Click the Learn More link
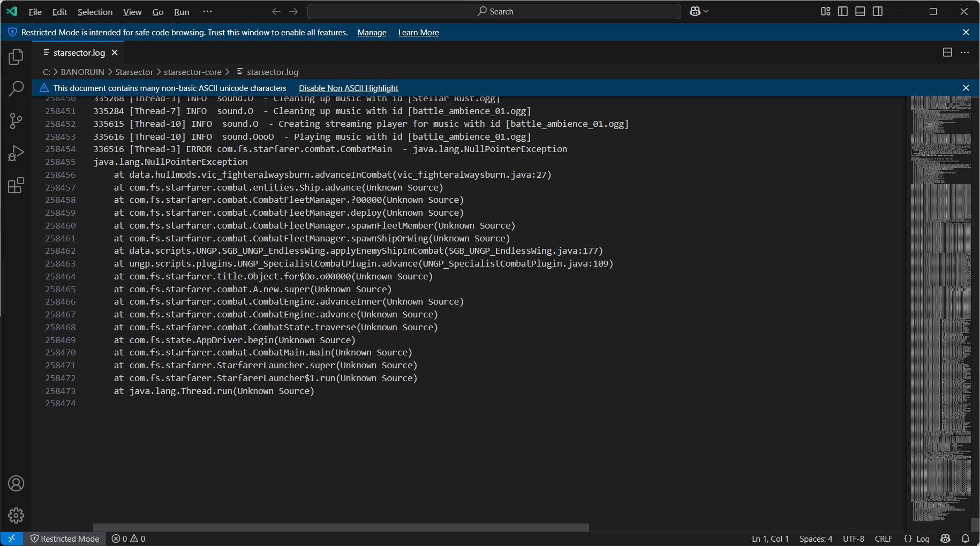 click(x=418, y=33)
